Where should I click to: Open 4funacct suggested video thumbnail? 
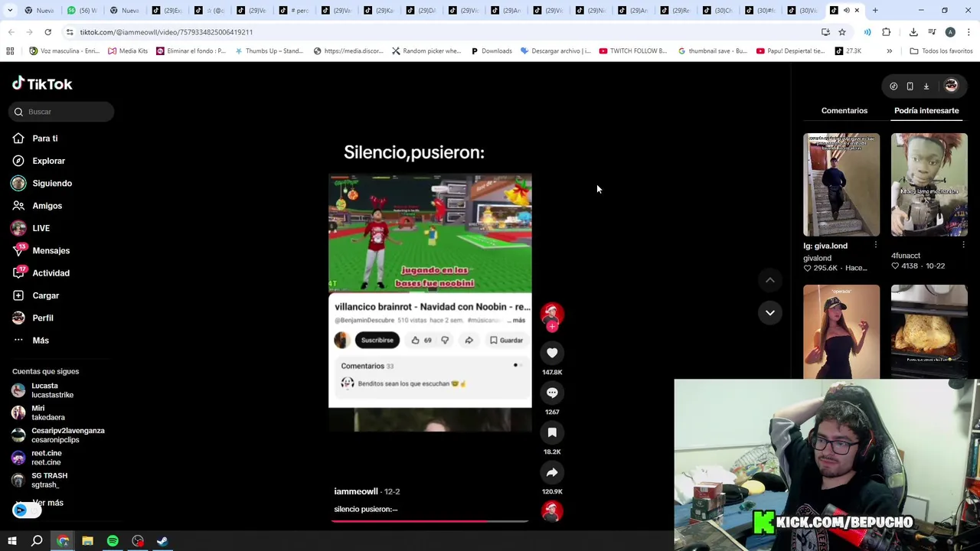pos(929,184)
